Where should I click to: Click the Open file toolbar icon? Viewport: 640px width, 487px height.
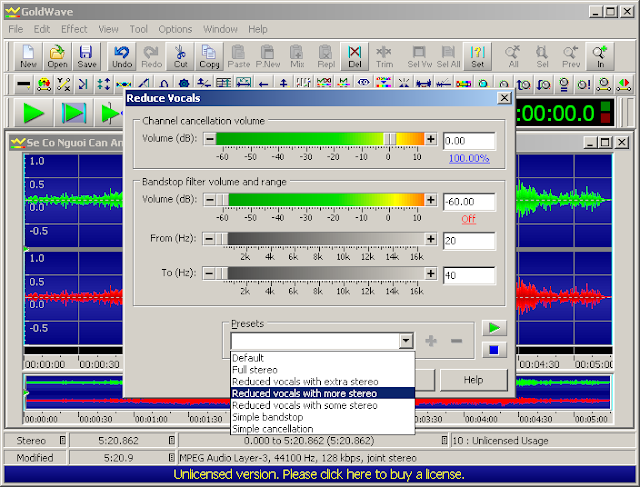click(x=57, y=56)
